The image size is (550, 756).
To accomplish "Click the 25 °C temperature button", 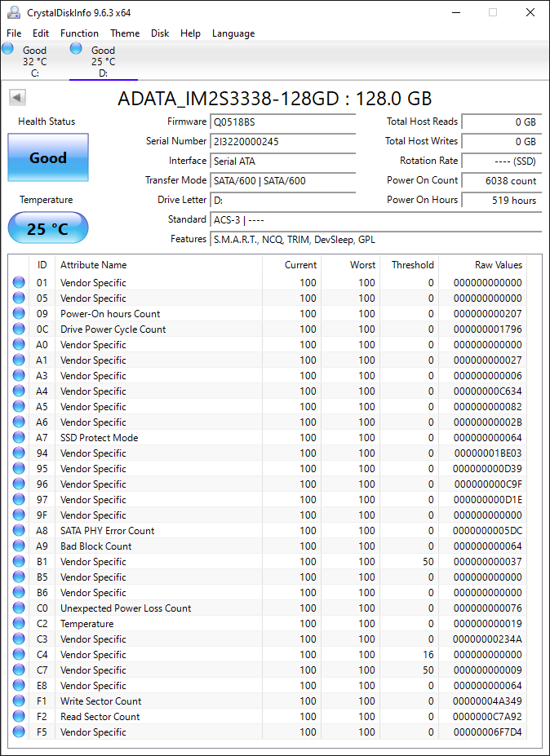I will pyautogui.click(x=48, y=228).
